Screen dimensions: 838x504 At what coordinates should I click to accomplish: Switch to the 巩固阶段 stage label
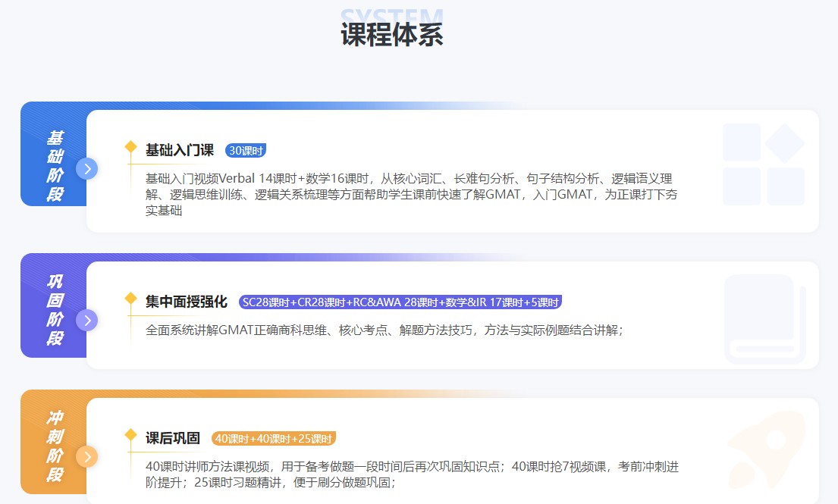(55, 310)
